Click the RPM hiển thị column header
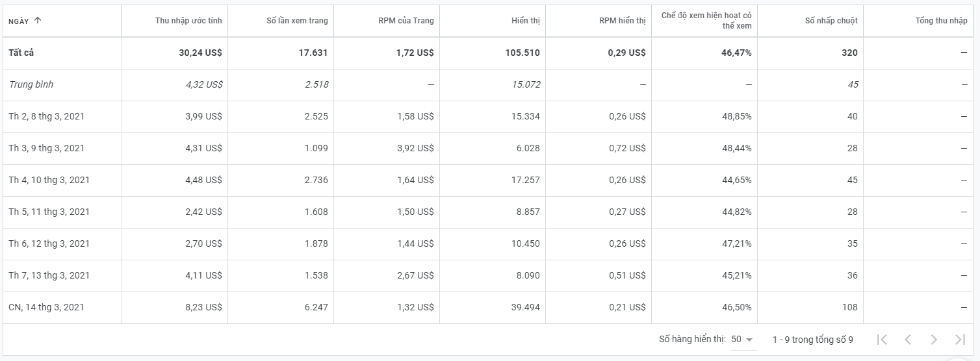Viewport: 980px width, 361px height. [x=622, y=21]
